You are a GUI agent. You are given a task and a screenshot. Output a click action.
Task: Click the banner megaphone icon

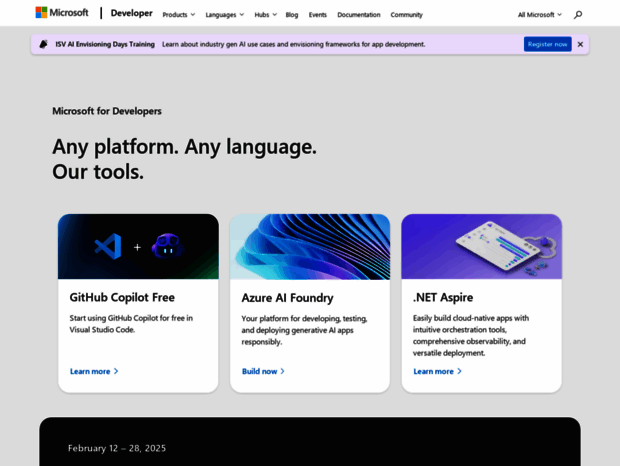pyautogui.click(x=43, y=44)
